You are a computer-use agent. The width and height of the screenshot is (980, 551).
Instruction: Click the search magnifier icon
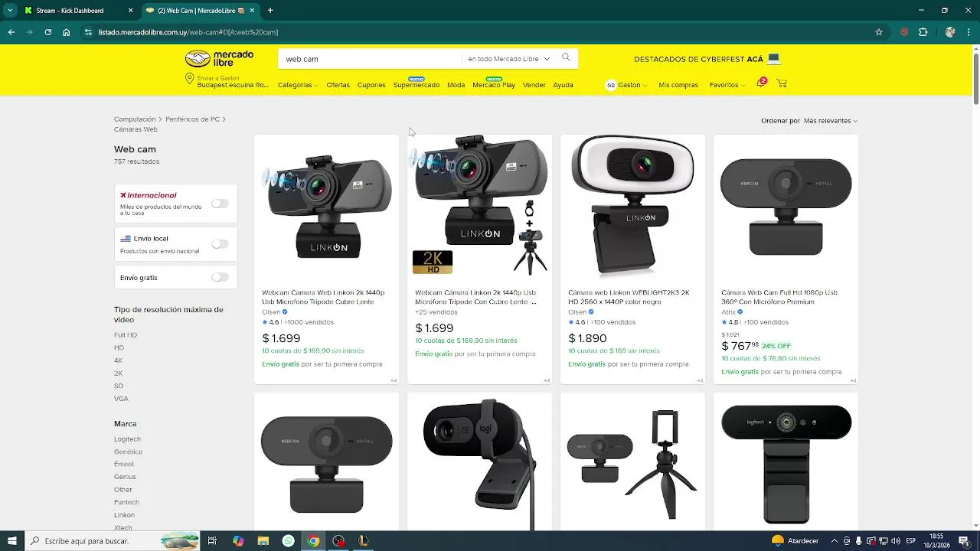click(566, 57)
